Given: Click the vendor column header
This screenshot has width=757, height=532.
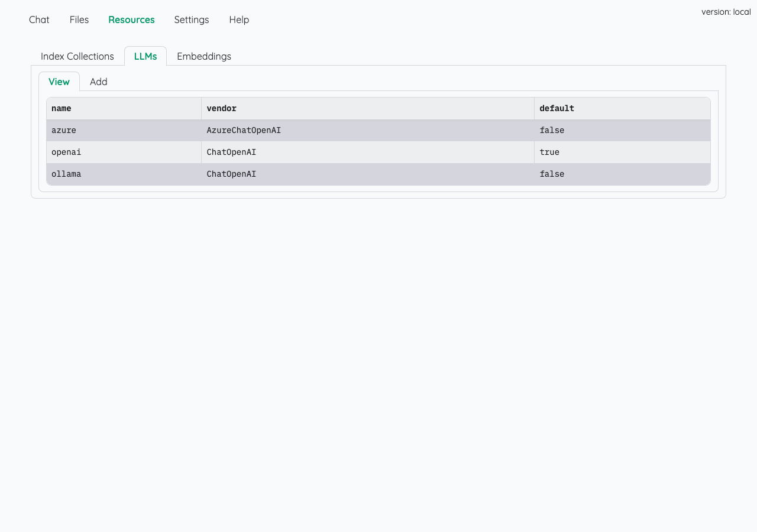Looking at the screenshot, I should [368, 109].
